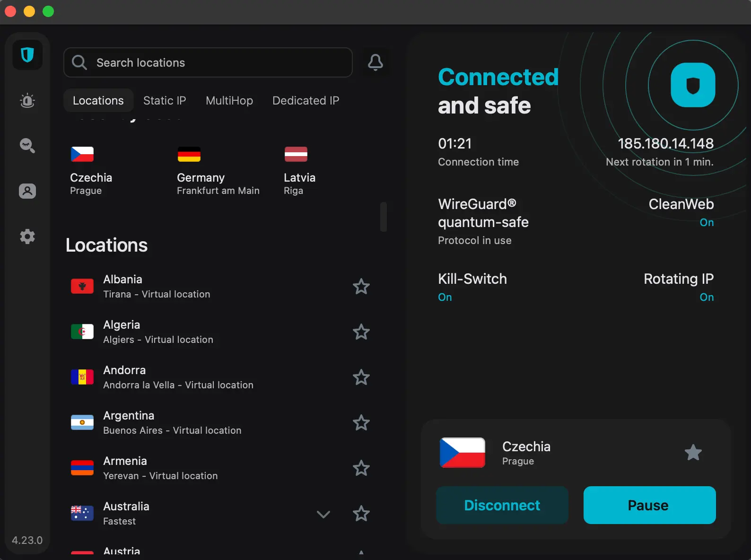Unfavorite Czechia Prague in connection card
Screen dimensions: 751x560
tap(693, 453)
